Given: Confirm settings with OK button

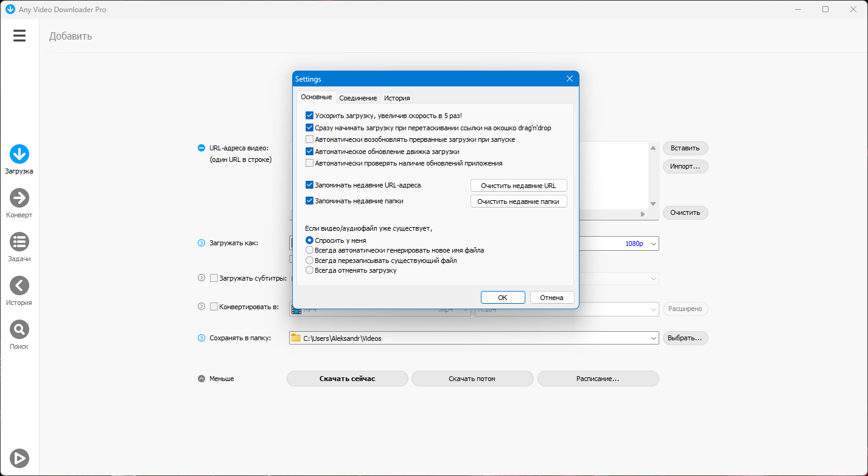Looking at the screenshot, I should pos(503,298).
